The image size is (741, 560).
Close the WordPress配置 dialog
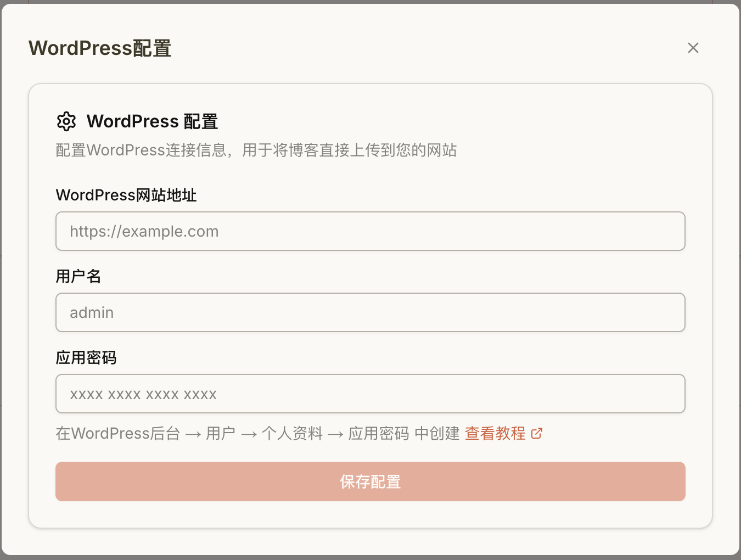(693, 48)
